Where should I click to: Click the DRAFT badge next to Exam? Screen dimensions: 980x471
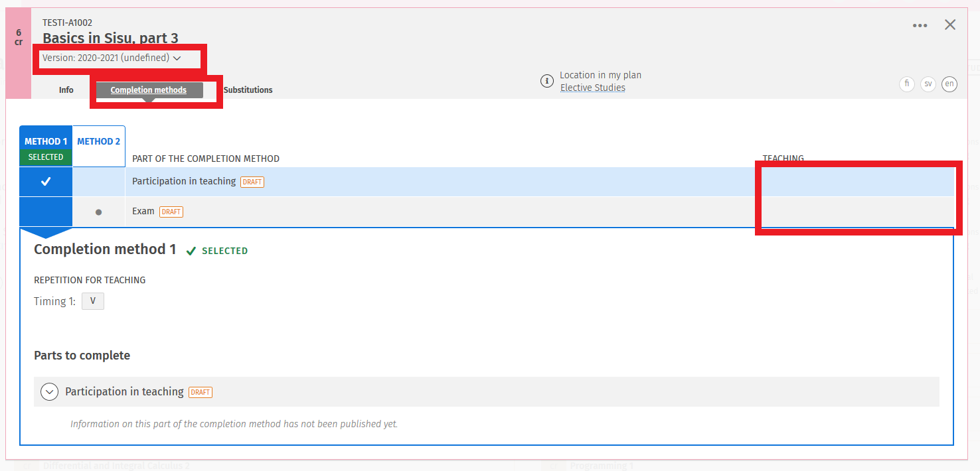[171, 212]
